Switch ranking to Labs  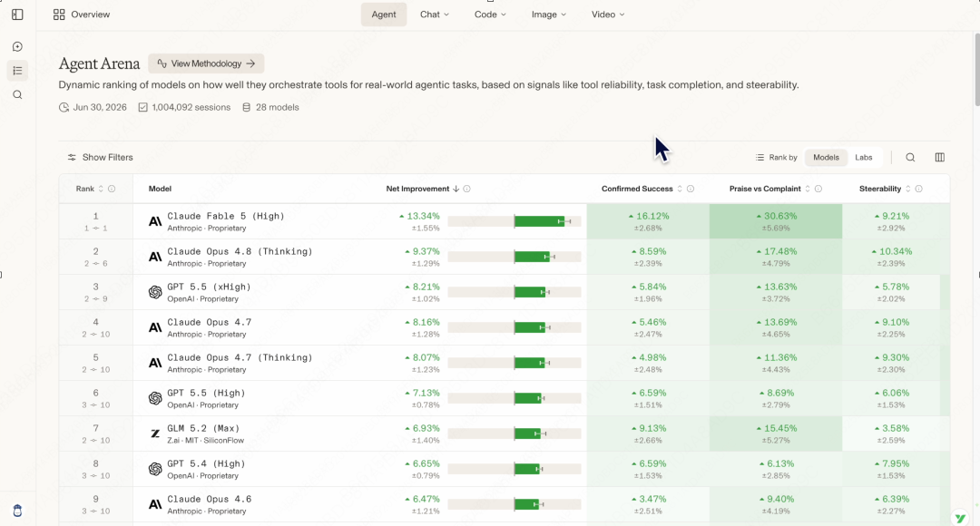pyautogui.click(x=864, y=158)
